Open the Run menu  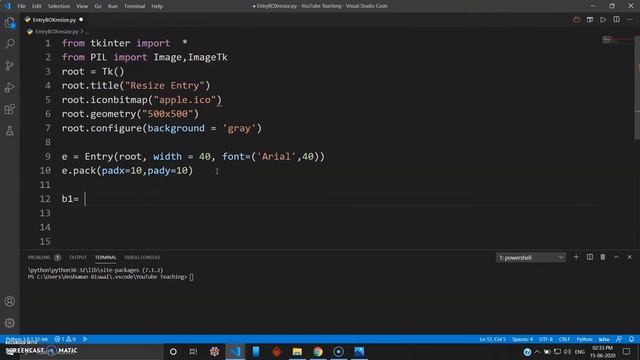(113, 6)
